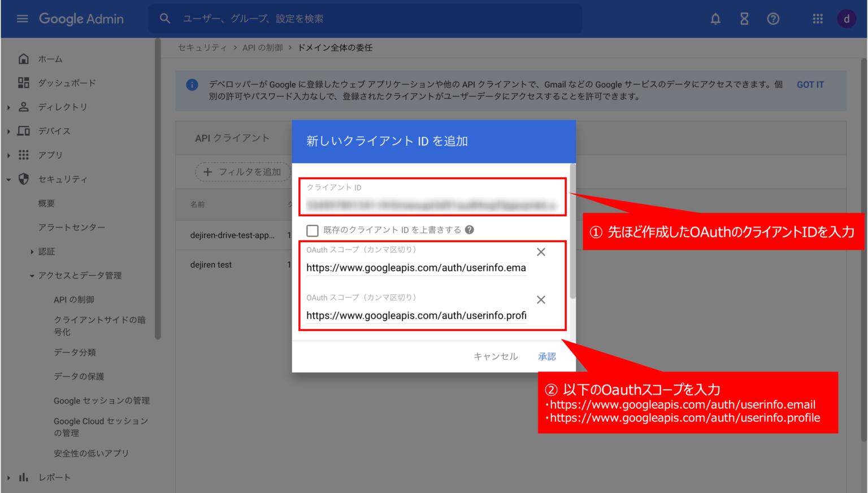Open the notifications bell

coord(715,19)
